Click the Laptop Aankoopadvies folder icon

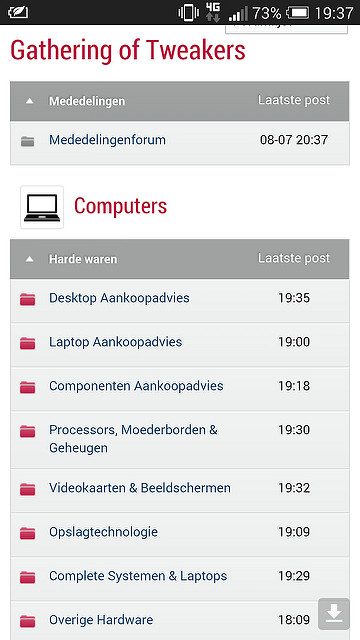click(x=27, y=343)
